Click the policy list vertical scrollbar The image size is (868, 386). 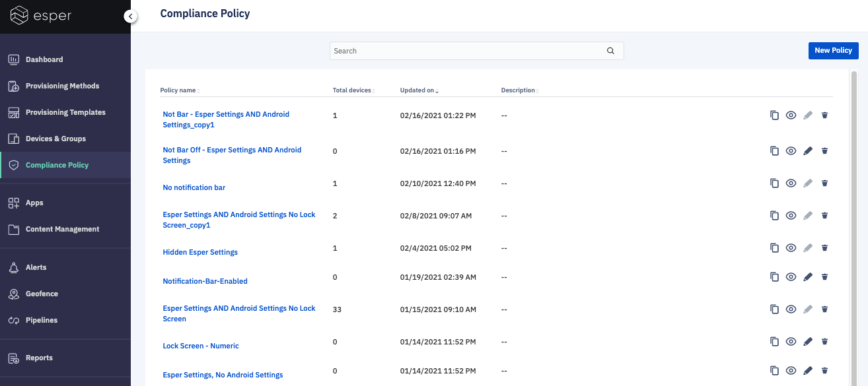click(853, 228)
